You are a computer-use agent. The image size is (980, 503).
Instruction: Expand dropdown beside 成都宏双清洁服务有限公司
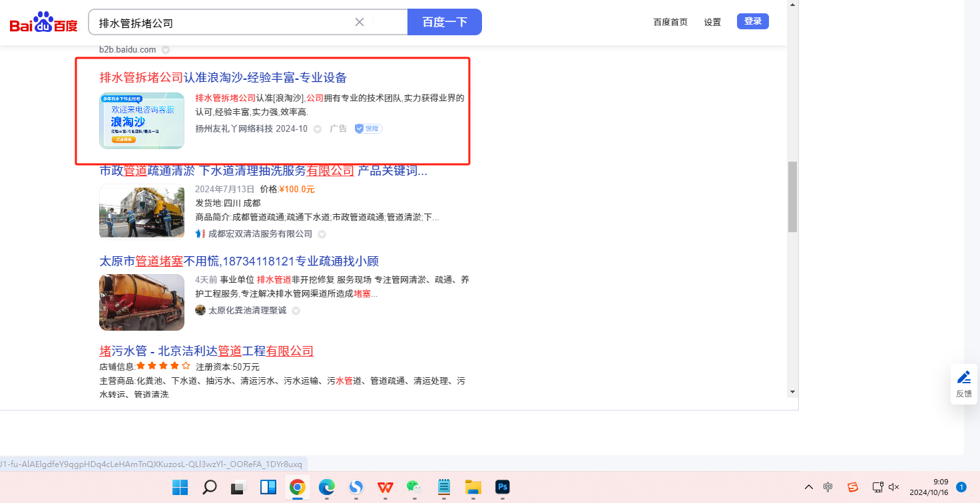point(322,234)
